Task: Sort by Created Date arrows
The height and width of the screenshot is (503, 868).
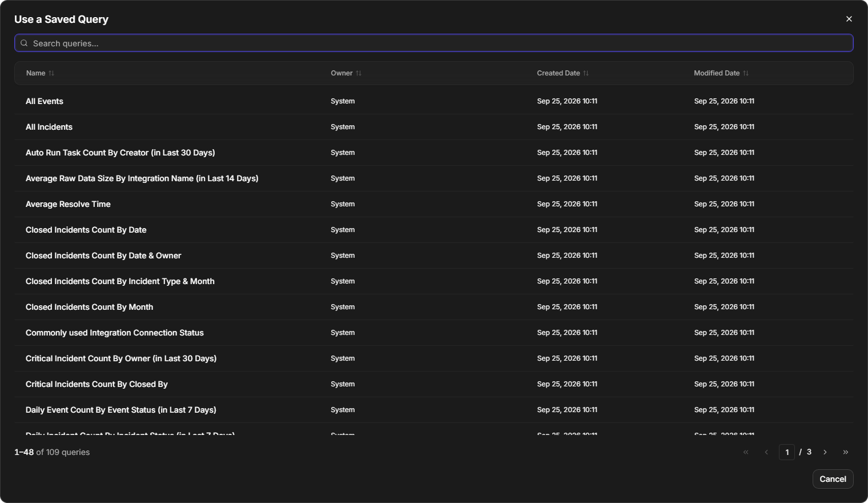Action: [586, 73]
